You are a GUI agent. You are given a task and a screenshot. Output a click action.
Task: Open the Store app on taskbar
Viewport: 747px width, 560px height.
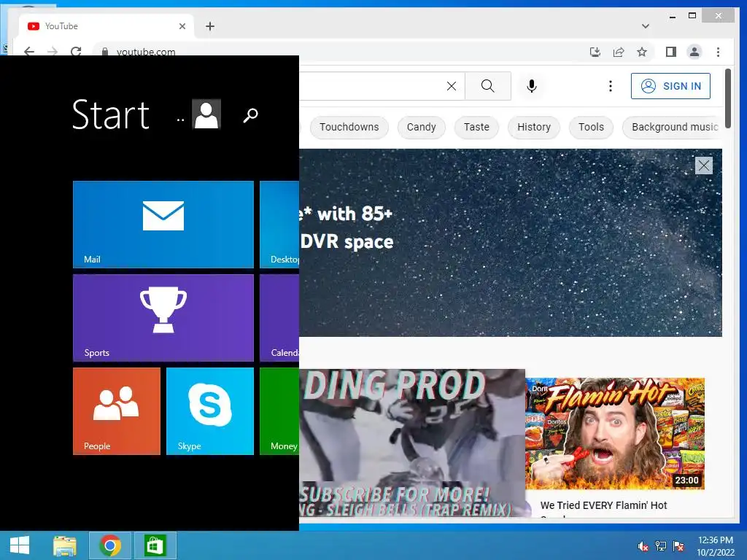point(155,545)
